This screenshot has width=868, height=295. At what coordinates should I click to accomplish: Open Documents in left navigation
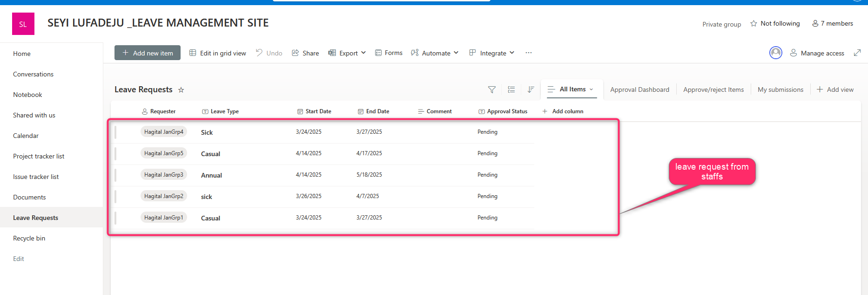29,197
